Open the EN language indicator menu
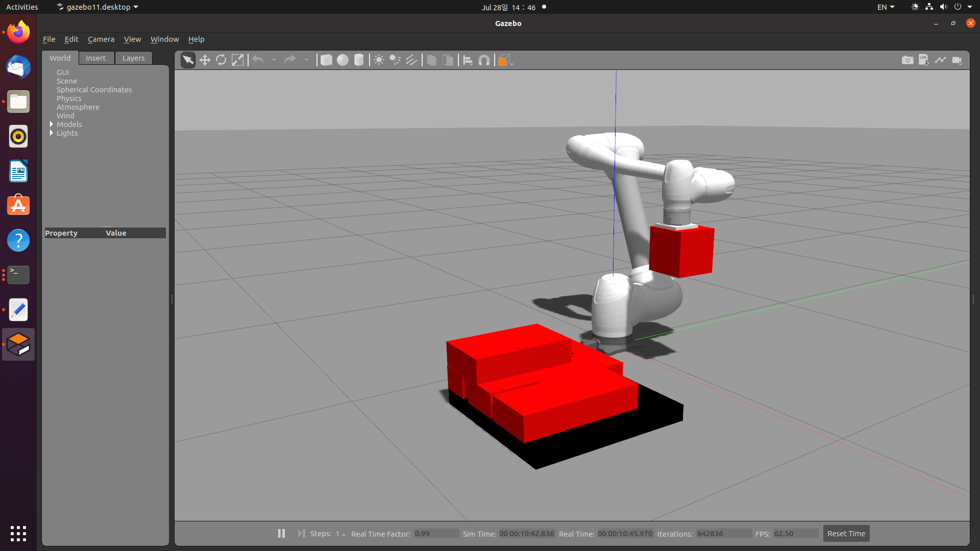Screen dimensions: 980x551 pyautogui.click(x=886, y=7)
